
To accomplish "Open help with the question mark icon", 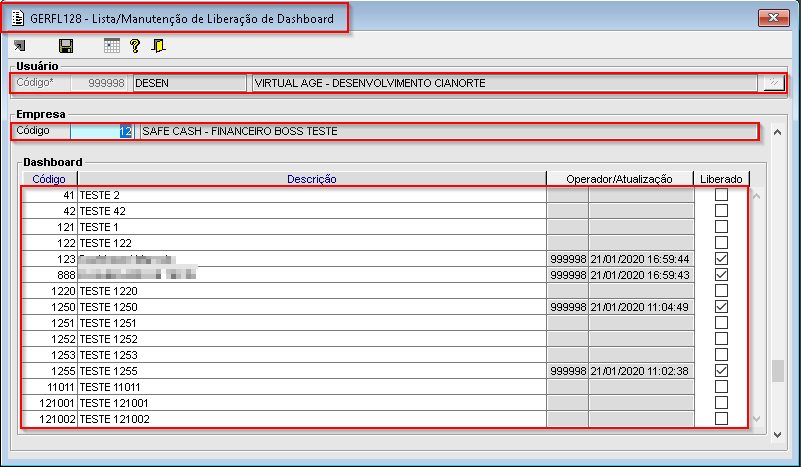I will click(x=135, y=46).
